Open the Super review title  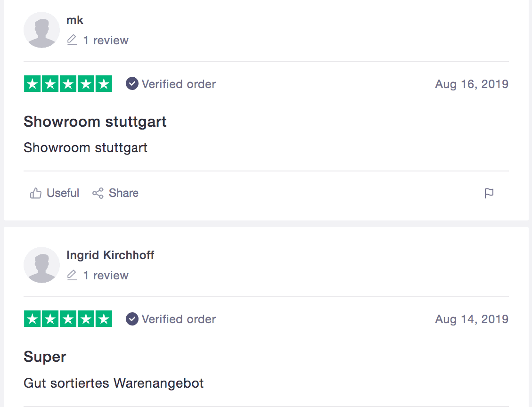45,357
